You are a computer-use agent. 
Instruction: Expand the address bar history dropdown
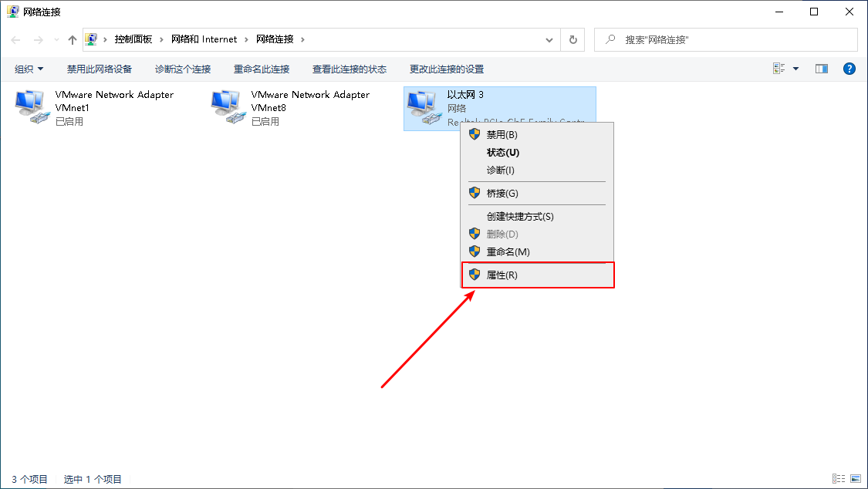tap(549, 39)
